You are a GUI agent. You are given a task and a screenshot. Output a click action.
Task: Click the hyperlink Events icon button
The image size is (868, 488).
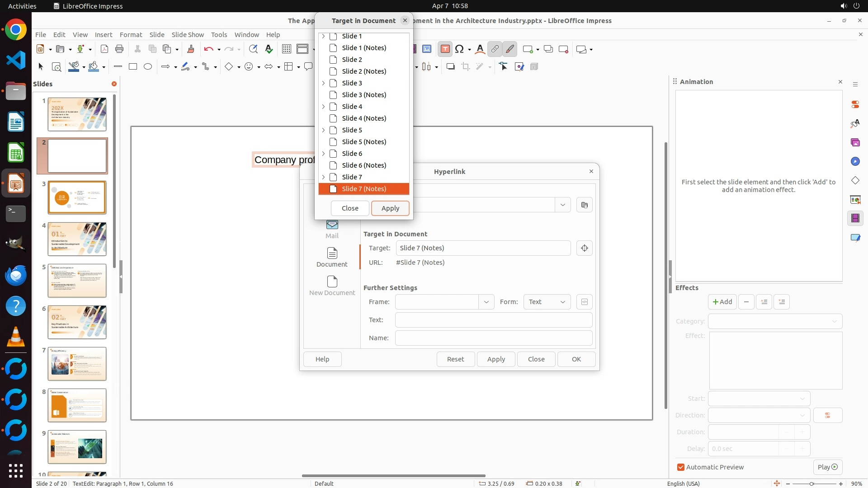pos(584,302)
